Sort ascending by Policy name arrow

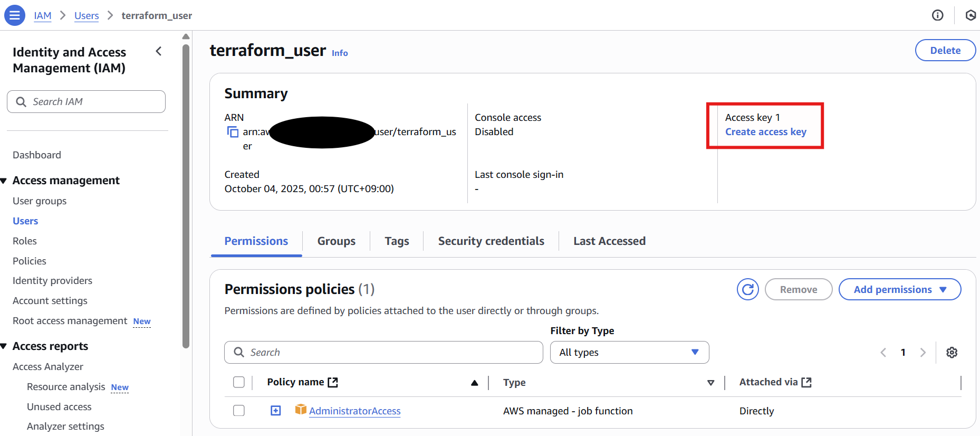pos(475,383)
